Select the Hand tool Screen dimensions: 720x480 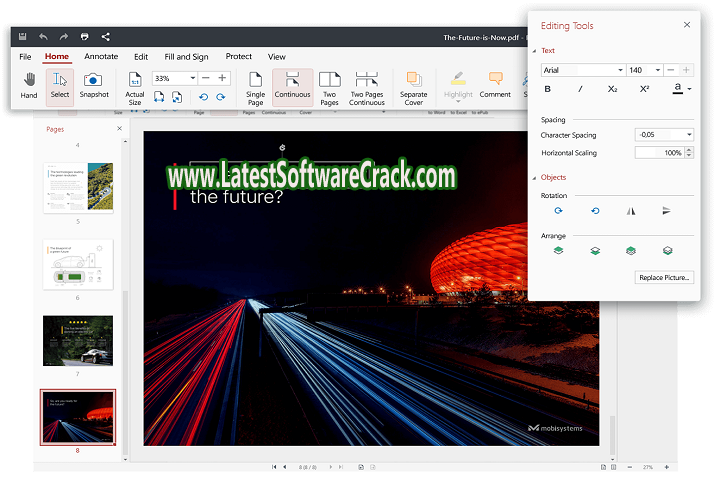(x=29, y=86)
